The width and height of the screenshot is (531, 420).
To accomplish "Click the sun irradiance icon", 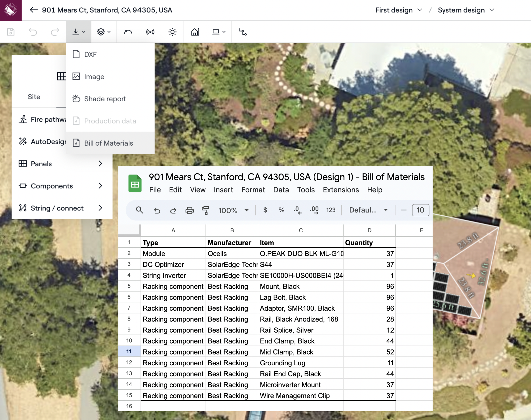I will (172, 32).
